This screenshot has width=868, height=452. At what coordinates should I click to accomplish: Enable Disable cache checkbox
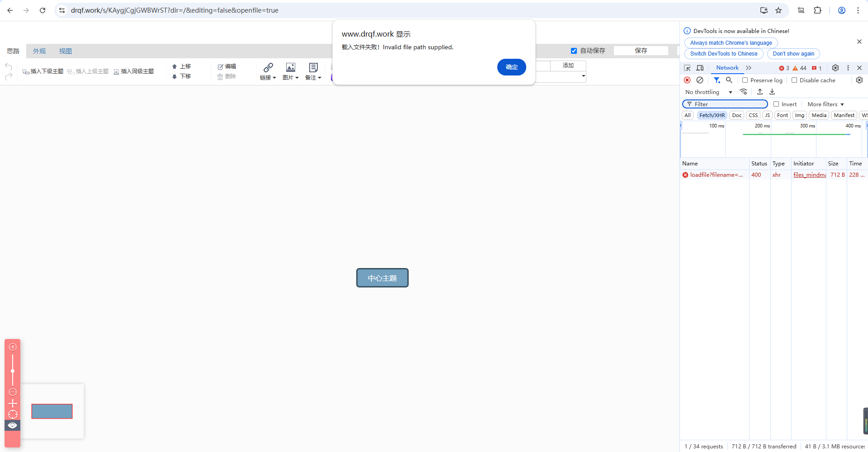[x=794, y=80]
